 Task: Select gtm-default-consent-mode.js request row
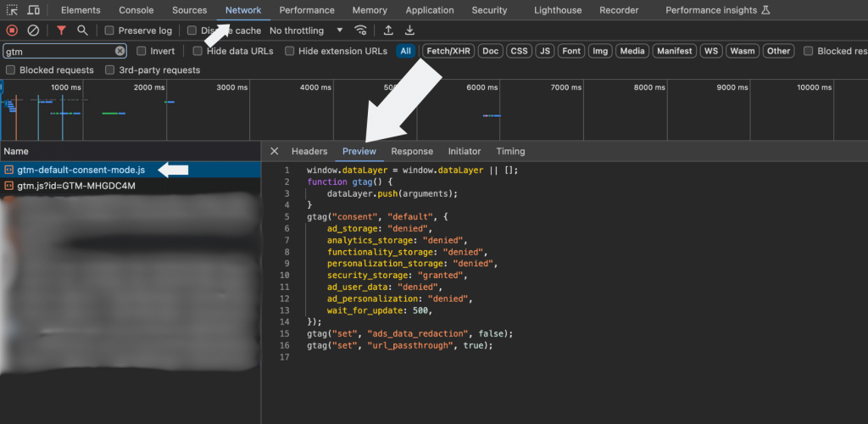[x=130, y=170]
